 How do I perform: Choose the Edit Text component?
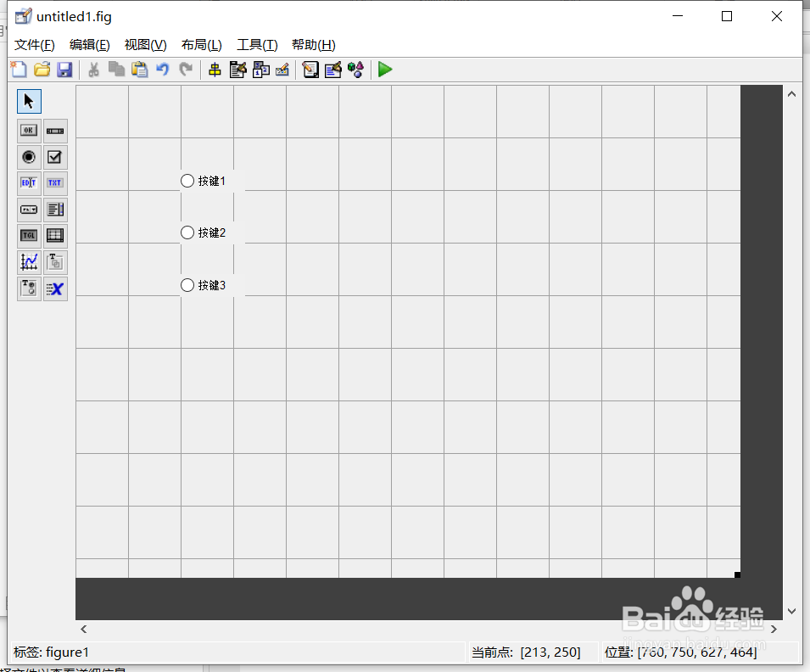[x=29, y=183]
